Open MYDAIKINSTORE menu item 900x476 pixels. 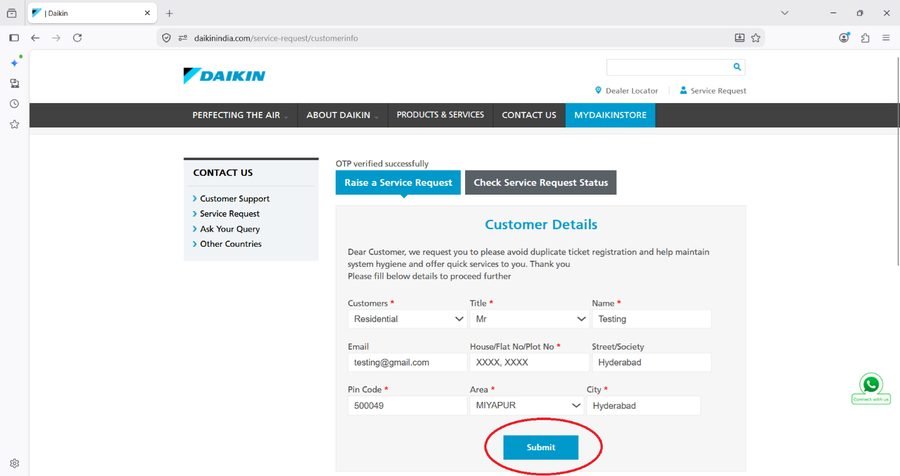[610, 115]
